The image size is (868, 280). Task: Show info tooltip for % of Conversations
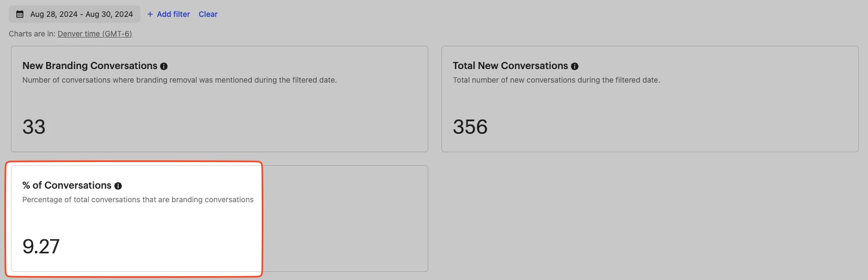[118, 186]
